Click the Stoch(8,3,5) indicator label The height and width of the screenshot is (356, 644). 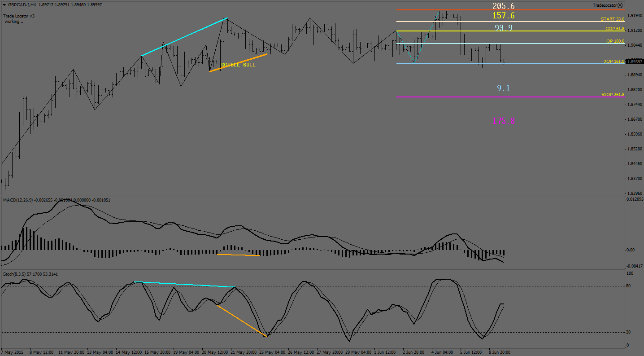(x=16, y=274)
